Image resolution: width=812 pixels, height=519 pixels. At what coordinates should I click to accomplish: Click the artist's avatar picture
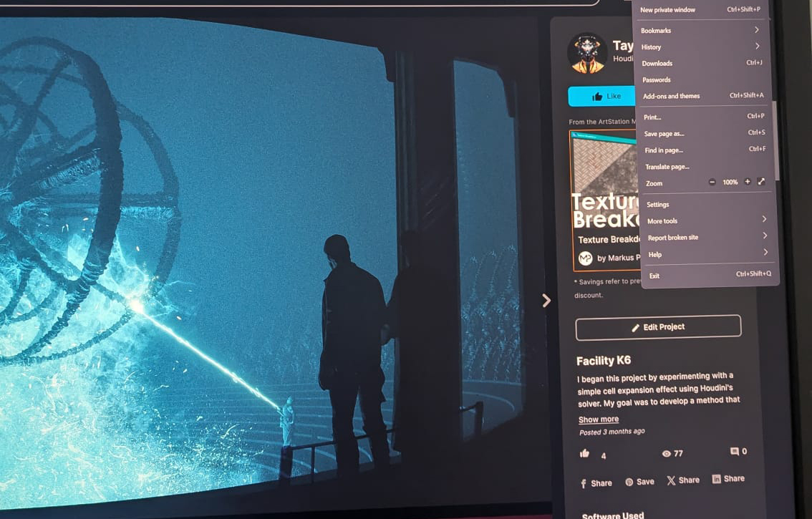[587, 54]
